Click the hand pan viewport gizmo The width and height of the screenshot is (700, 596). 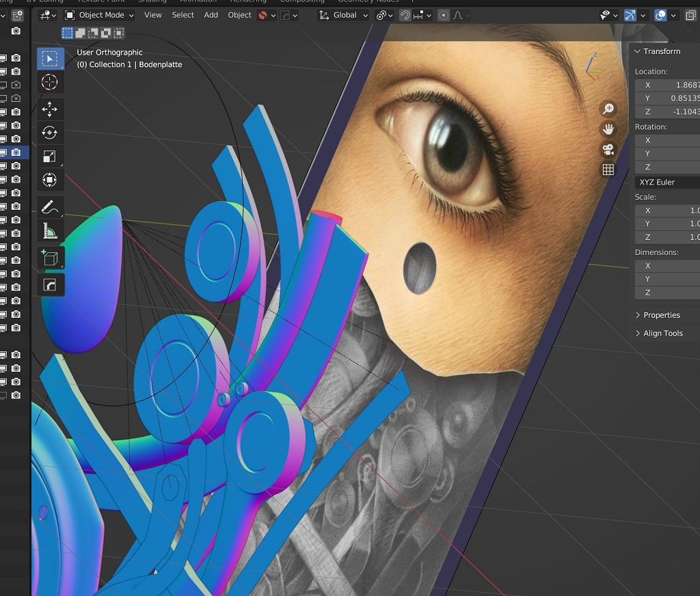[x=608, y=129]
